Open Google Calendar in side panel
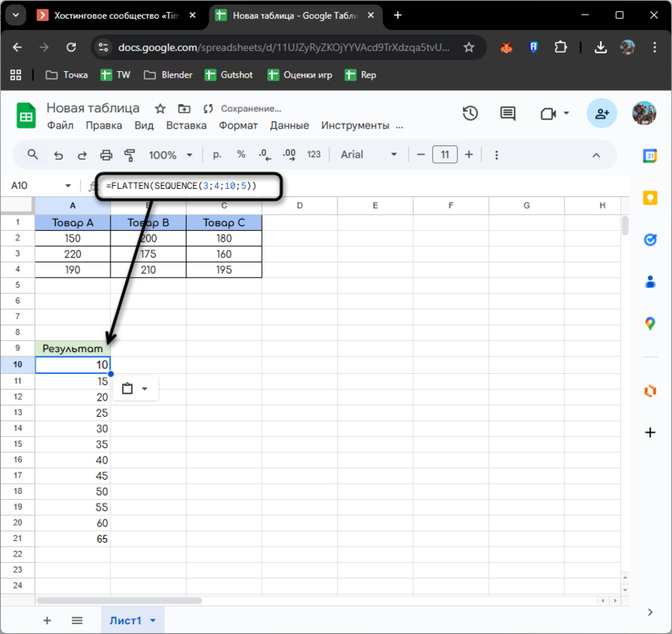 tap(650, 157)
